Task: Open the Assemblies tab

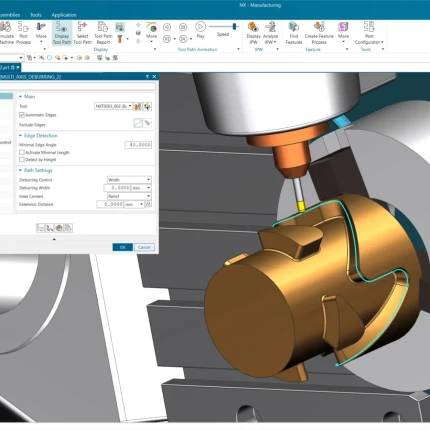Action: 10,15
